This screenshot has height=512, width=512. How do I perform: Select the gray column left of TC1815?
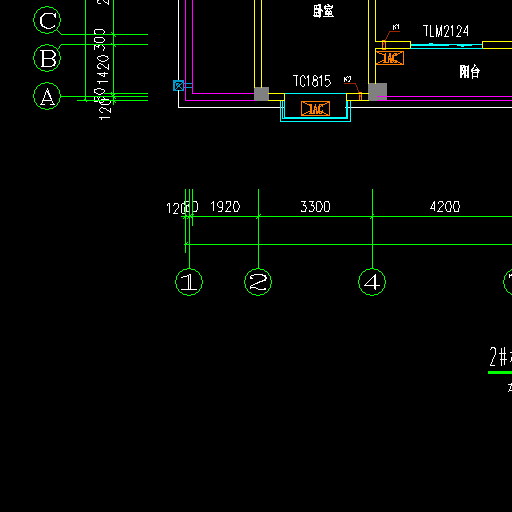[261, 94]
